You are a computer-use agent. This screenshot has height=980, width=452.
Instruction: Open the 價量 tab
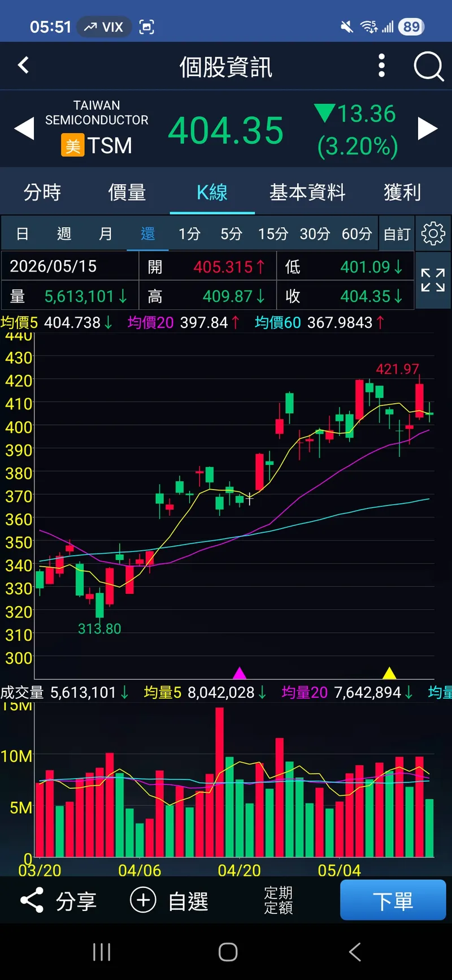pyautogui.click(x=127, y=192)
